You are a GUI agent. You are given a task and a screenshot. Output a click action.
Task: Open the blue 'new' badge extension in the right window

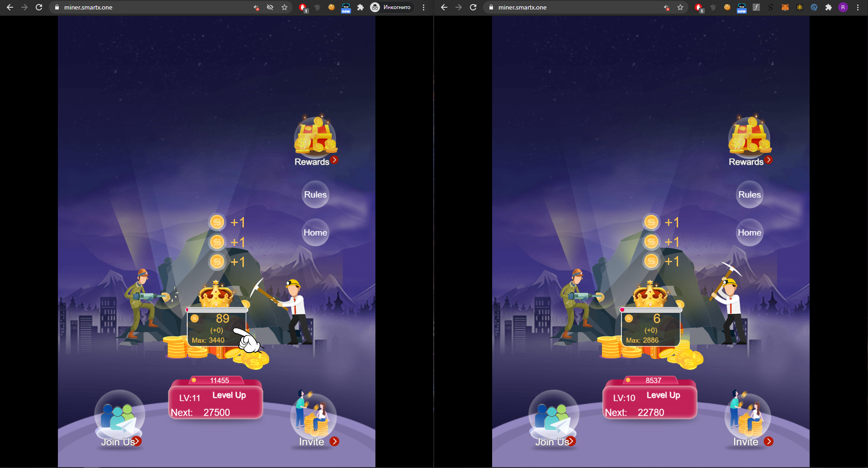pyautogui.click(x=742, y=8)
